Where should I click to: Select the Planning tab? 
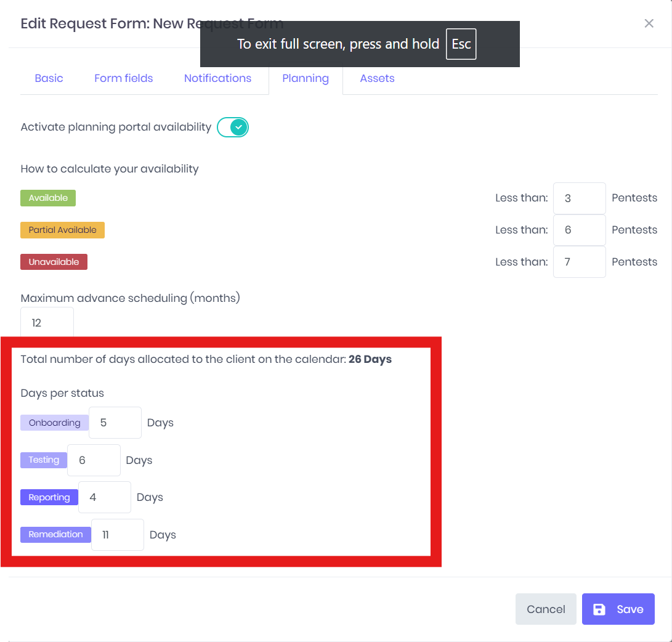tap(306, 78)
